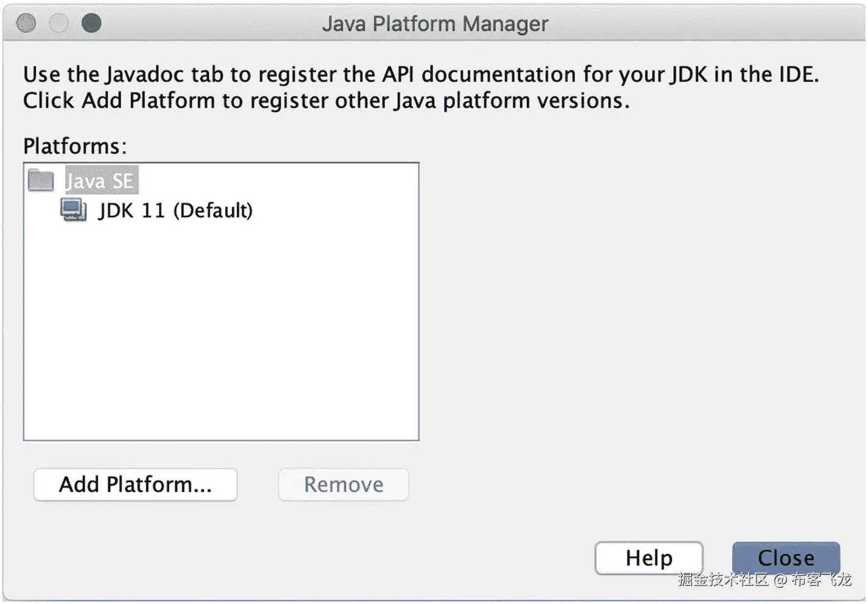Image resolution: width=868 pixels, height=604 pixels.
Task: Click the blank panel right of Platforms list
Action: [640, 305]
